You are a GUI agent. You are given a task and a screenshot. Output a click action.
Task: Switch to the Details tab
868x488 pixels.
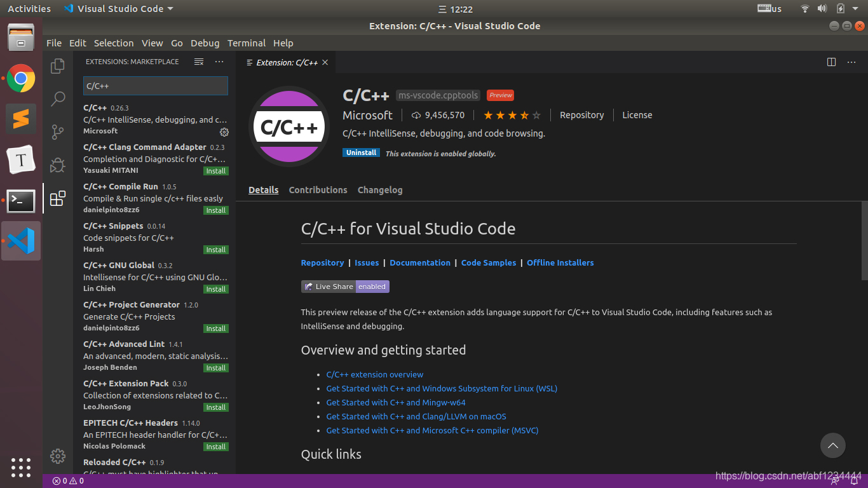click(264, 190)
